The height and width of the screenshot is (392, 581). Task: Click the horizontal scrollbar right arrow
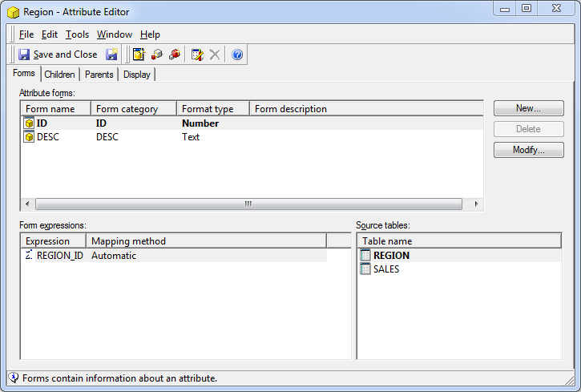[477, 204]
